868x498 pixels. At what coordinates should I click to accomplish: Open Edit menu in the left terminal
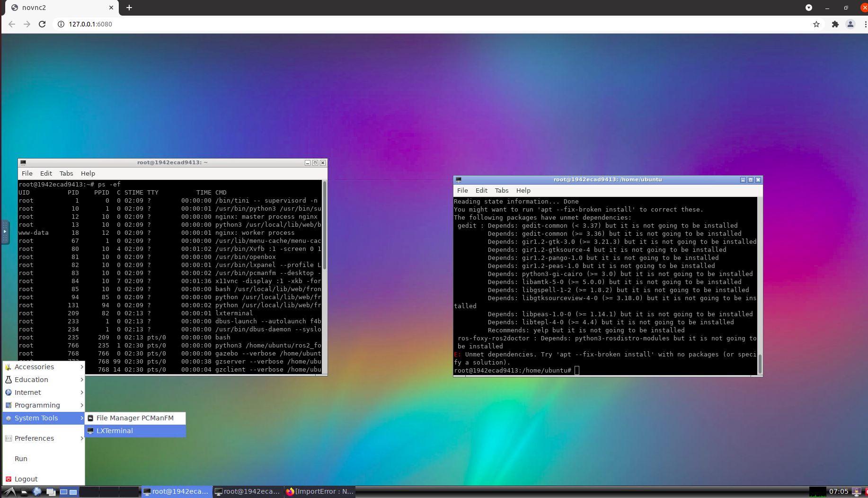(46, 174)
